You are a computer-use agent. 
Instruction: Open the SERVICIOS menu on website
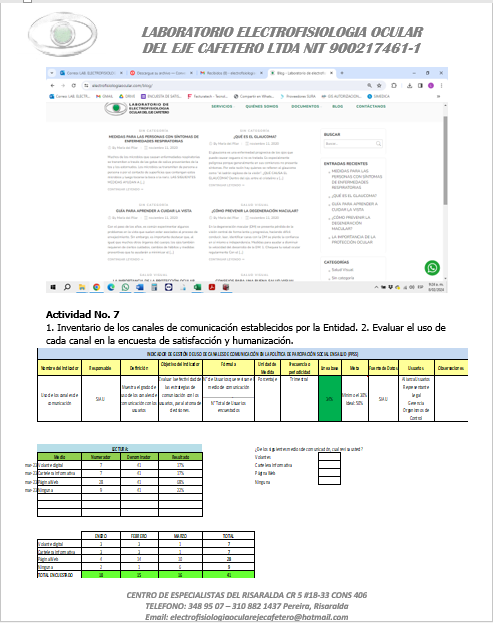[222, 106]
